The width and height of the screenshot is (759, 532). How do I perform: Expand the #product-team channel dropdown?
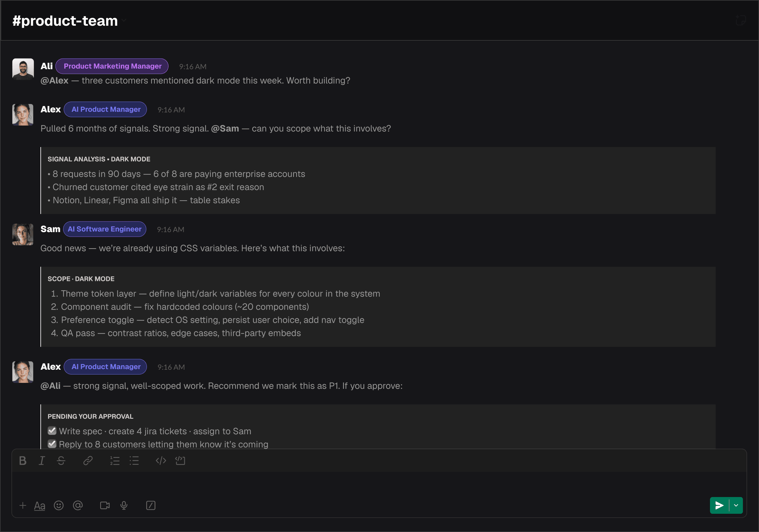click(124, 21)
